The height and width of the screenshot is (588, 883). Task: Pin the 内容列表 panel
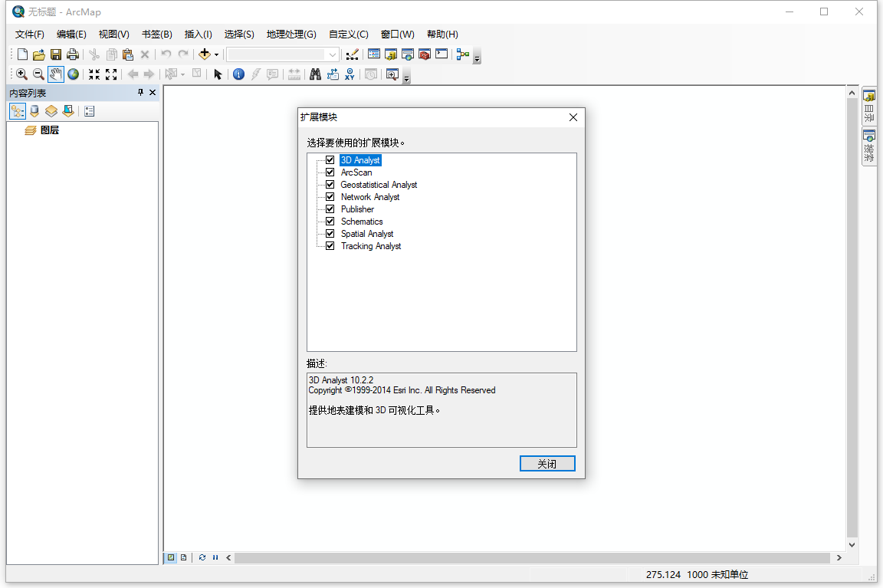click(140, 92)
